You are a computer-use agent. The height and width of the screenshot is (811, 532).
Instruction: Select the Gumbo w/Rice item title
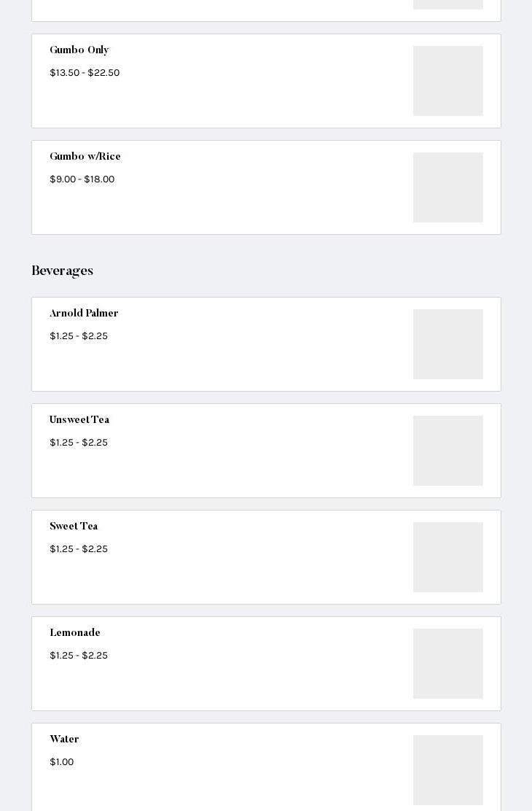click(x=85, y=157)
